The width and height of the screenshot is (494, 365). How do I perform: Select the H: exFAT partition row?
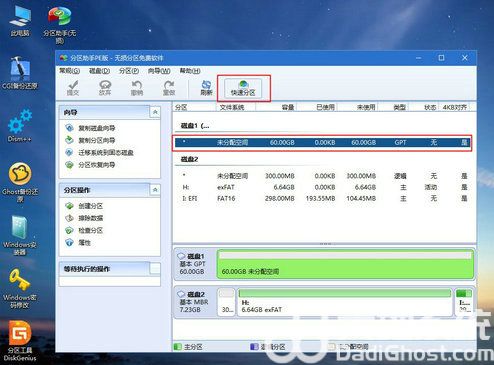(x=322, y=187)
